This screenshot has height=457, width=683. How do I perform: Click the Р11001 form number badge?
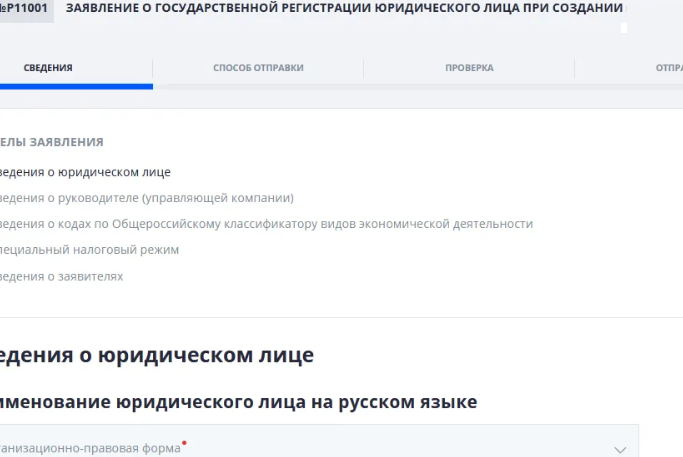25,8
